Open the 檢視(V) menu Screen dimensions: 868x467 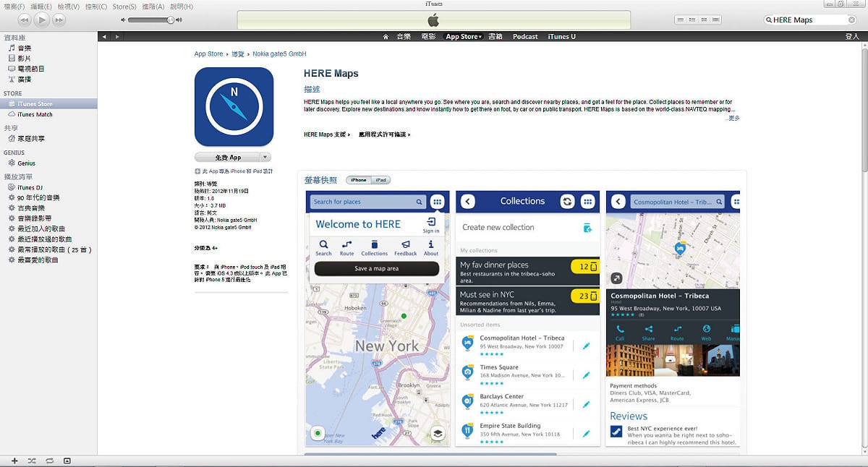(69, 6)
